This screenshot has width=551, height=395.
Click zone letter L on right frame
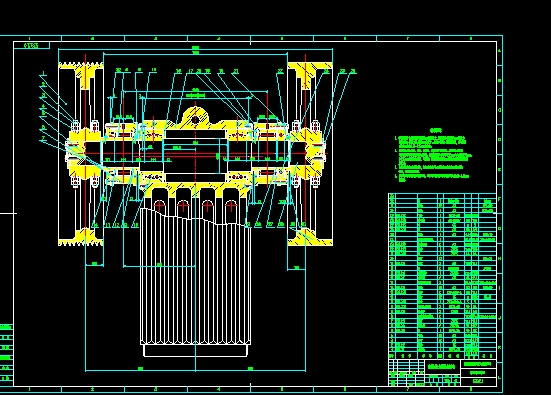click(x=500, y=377)
